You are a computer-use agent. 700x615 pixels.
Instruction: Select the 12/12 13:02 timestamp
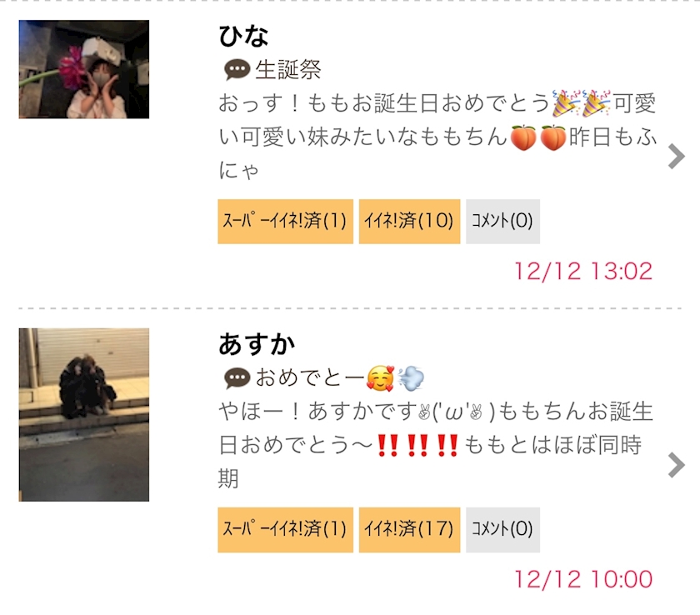click(x=583, y=271)
